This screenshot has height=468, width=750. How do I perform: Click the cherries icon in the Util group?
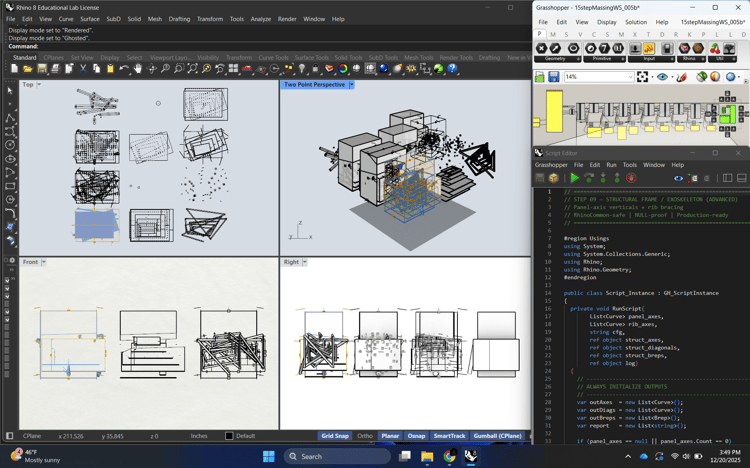pos(715,48)
